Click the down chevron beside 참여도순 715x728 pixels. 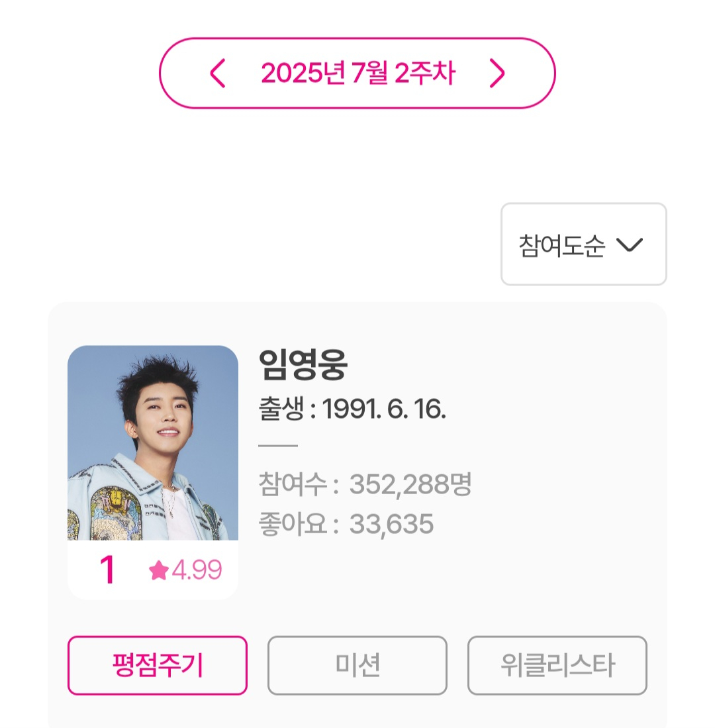pyautogui.click(x=629, y=245)
